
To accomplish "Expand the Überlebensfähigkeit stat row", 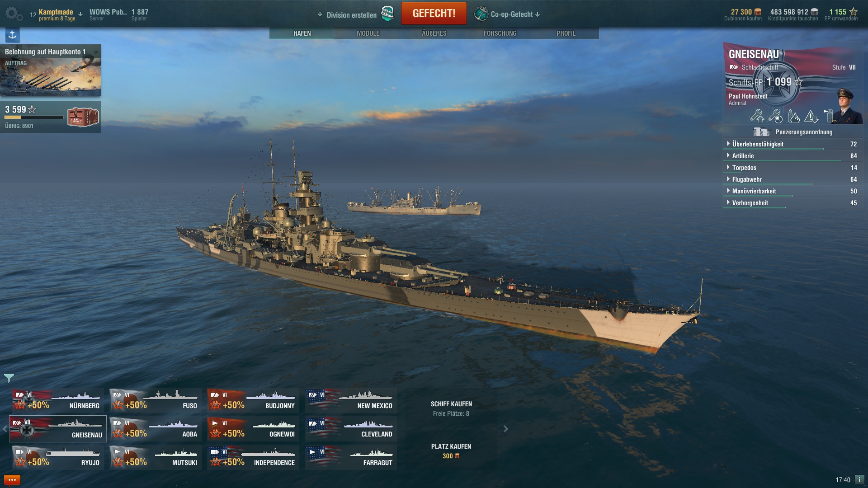I will pyautogui.click(x=792, y=144).
